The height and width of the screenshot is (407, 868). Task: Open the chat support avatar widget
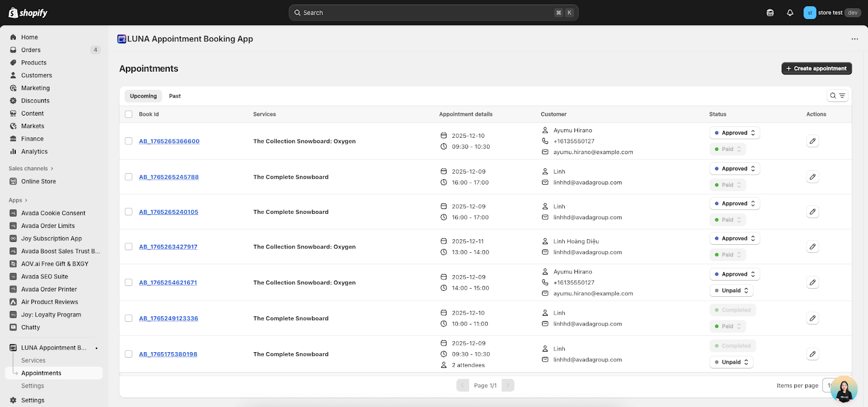[x=844, y=389]
